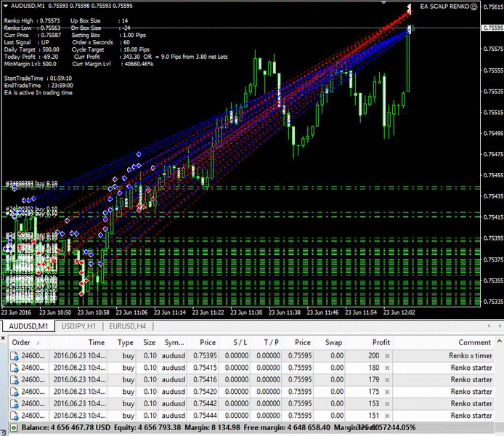Click the order icon for the 0.75415 buy
504x436 pixels.
pyautogui.click(x=15, y=368)
